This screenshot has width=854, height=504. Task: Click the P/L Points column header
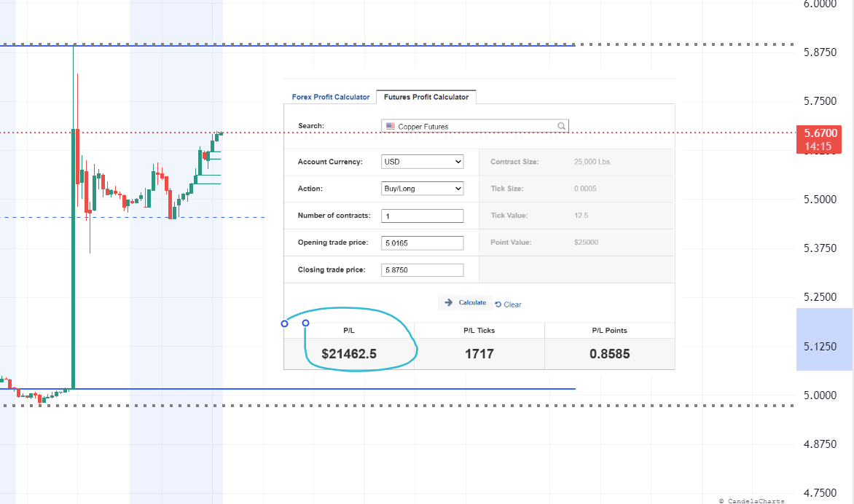coord(609,331)
